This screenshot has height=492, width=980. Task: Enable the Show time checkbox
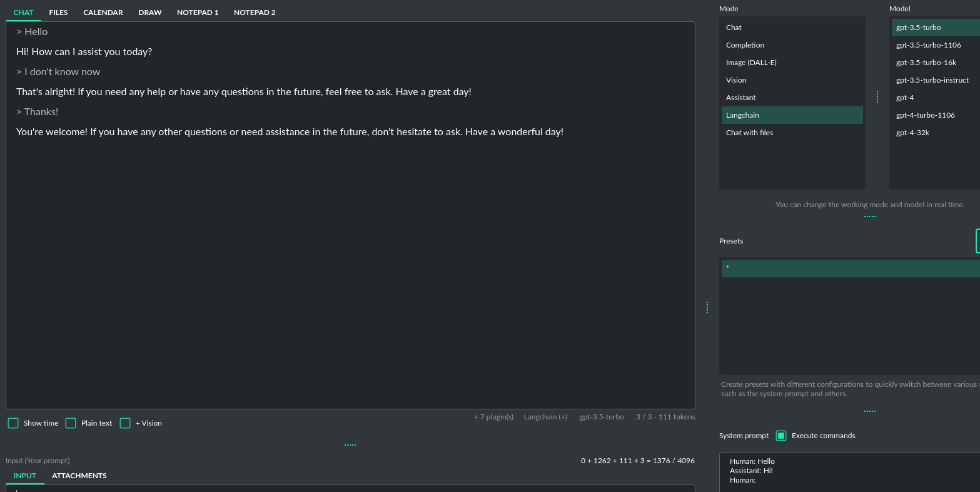coord(13,423)
